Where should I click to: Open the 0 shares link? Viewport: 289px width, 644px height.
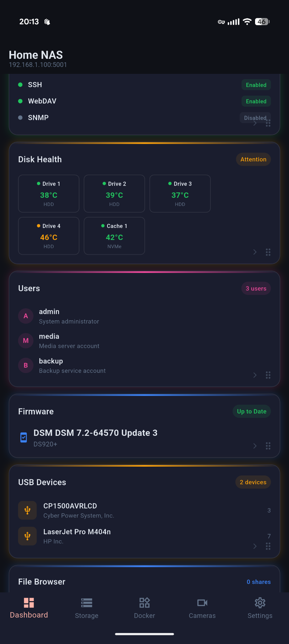(x=259, y=582)
